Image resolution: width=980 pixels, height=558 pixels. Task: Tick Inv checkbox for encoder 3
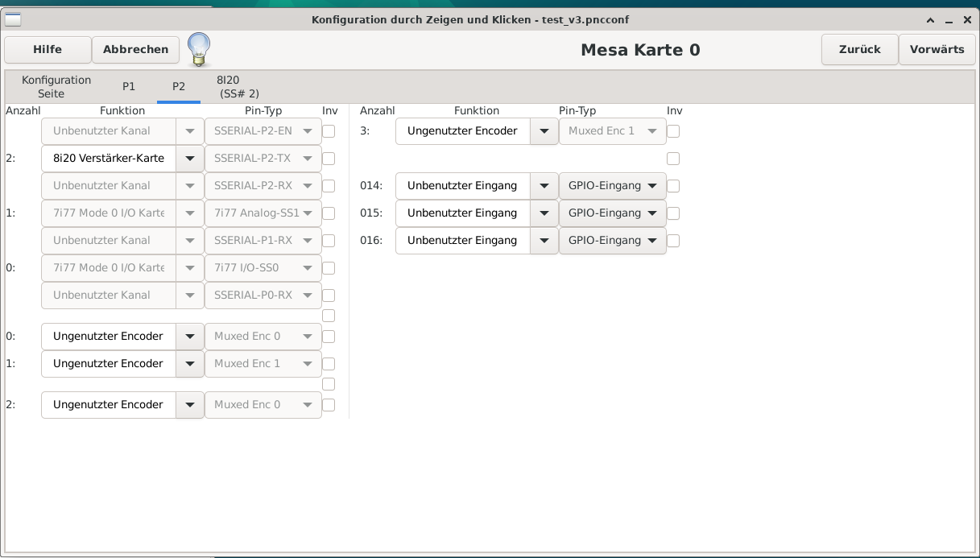click(673, 131)
